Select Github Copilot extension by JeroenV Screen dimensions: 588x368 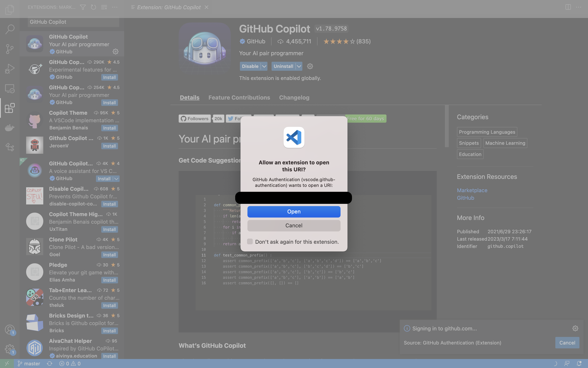[72, 145]
